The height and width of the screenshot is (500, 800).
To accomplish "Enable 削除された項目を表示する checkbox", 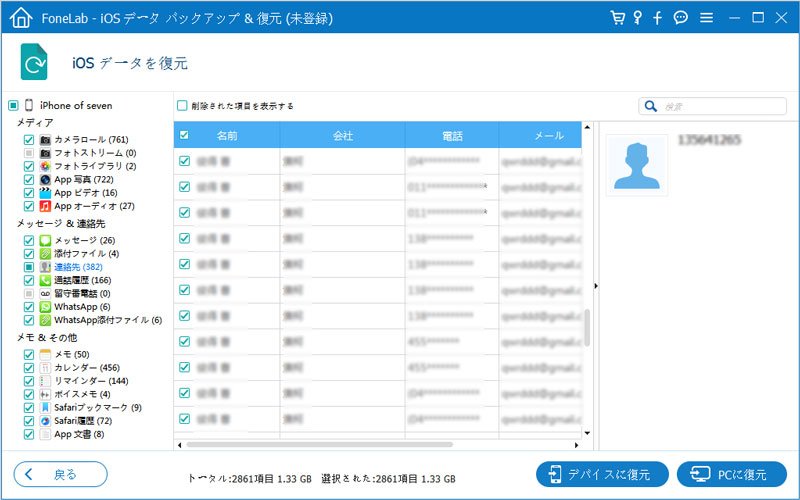I will click(x=182, y=106).
